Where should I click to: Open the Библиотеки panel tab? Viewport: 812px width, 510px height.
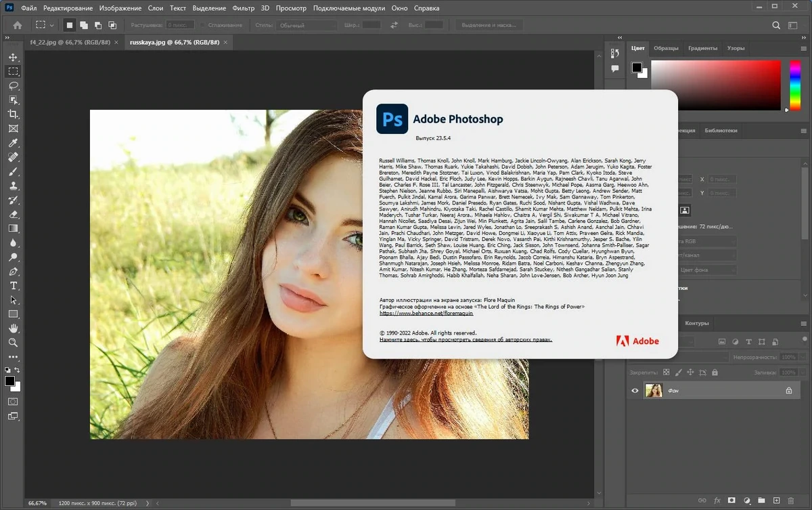pos(721,130)
